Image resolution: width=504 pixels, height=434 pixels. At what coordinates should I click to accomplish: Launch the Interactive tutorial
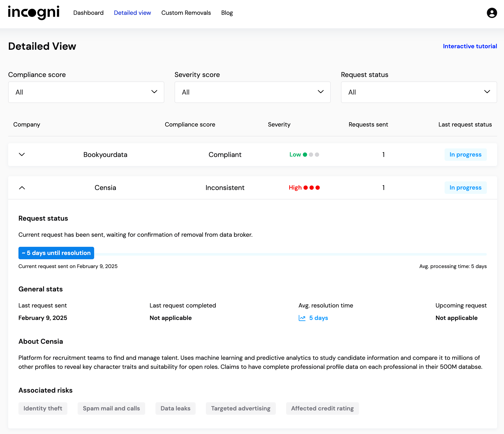point(469,46)
